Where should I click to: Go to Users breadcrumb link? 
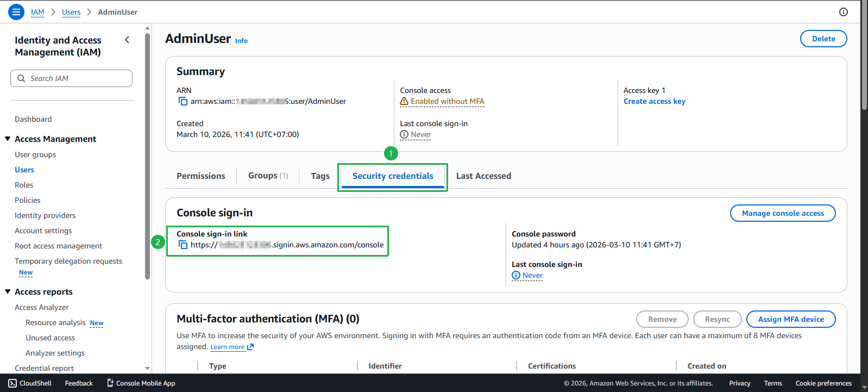71,12
